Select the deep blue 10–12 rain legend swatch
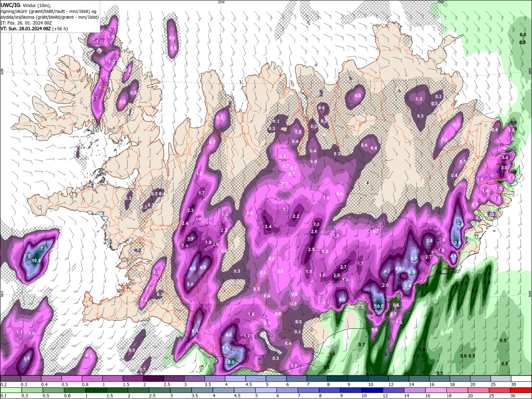532x399 pixels. pos(372,390)
